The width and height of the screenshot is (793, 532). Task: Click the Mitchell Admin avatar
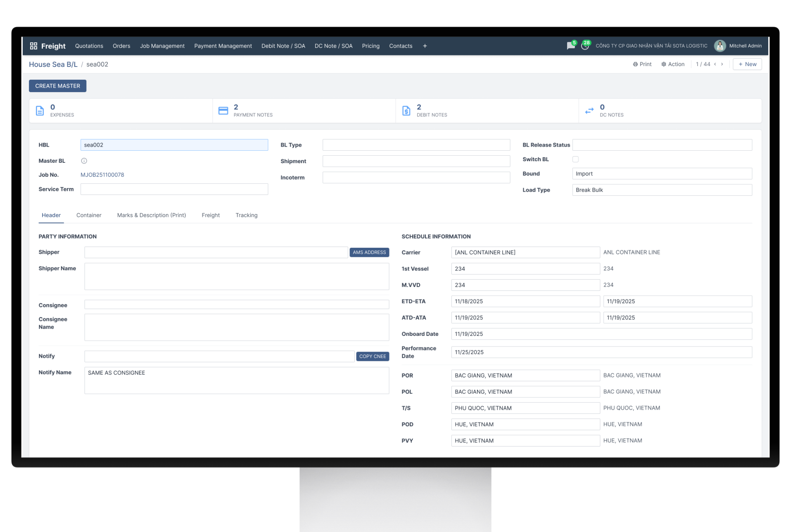coord(720,46)
